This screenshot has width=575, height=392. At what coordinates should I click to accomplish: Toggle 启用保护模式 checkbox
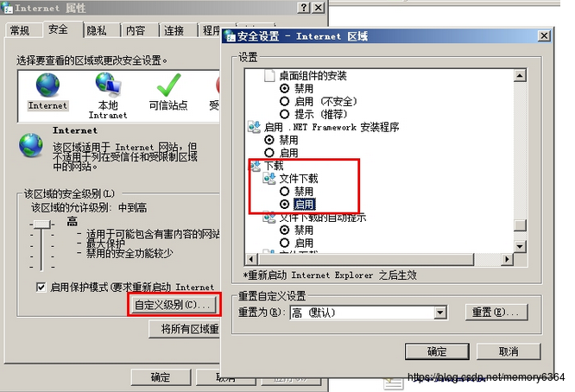(41, 288)
